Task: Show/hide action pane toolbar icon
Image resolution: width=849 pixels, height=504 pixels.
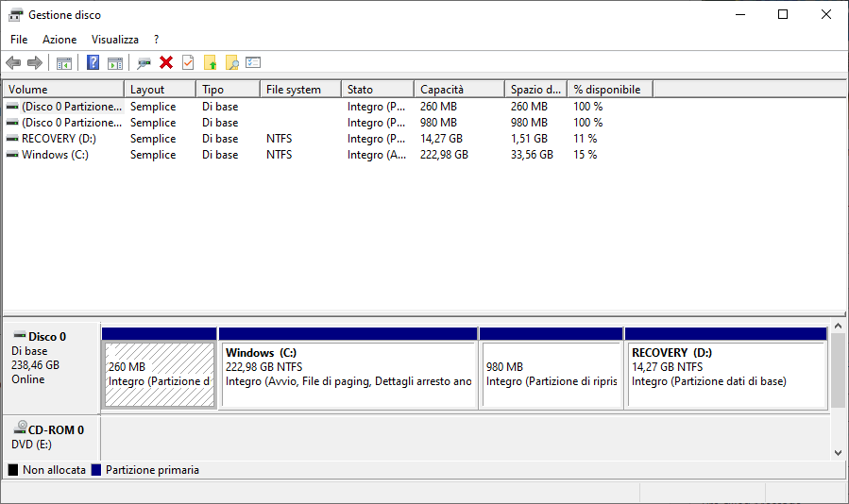Action: tap(115, 63)
